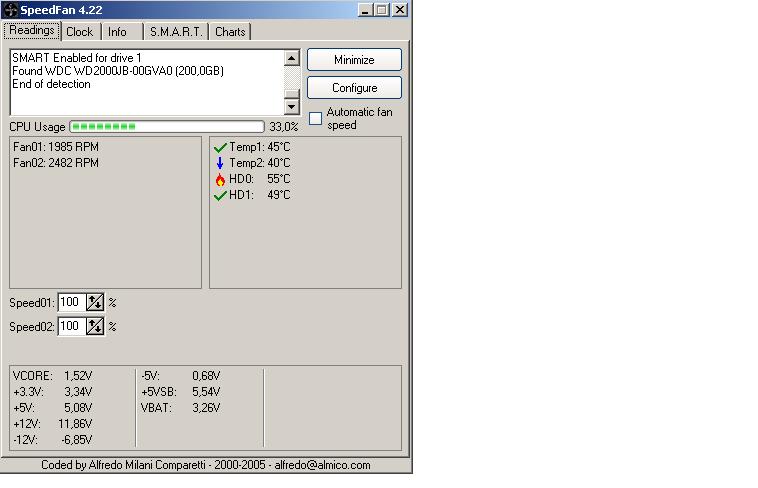Click the SpeedFan title bar app icon
Image resolution: width=758 pixels, height=488 pixels.
(12, 10)
